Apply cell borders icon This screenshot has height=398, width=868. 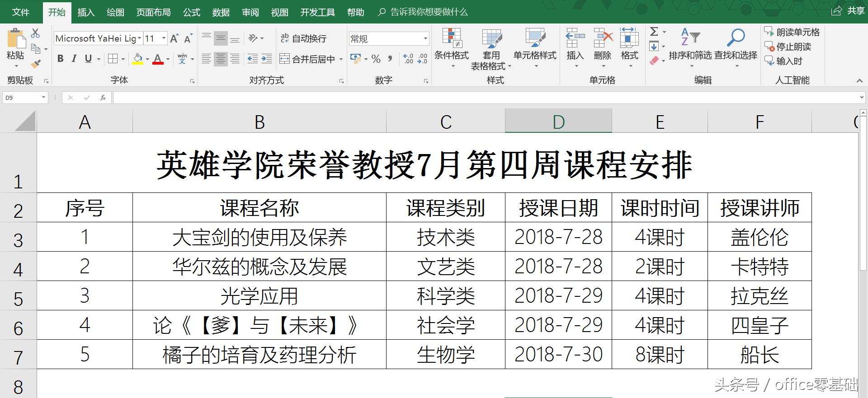point(113,59)
